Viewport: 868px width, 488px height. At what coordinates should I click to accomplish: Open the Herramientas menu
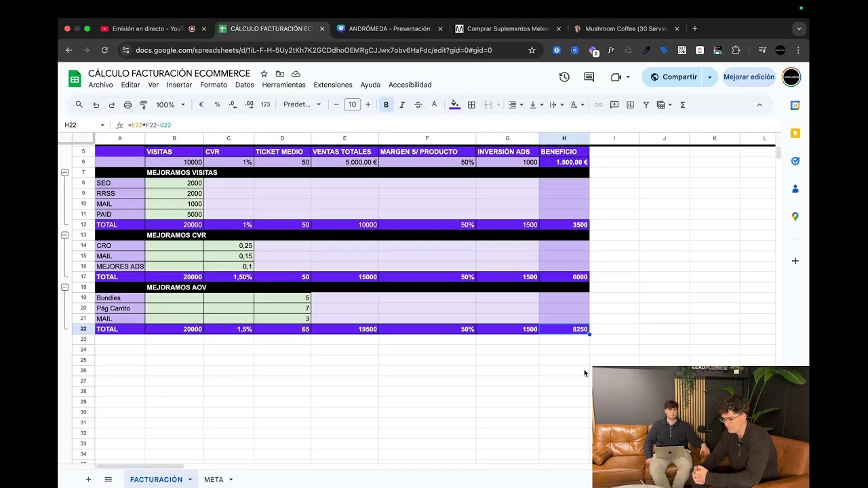[283, 85]
